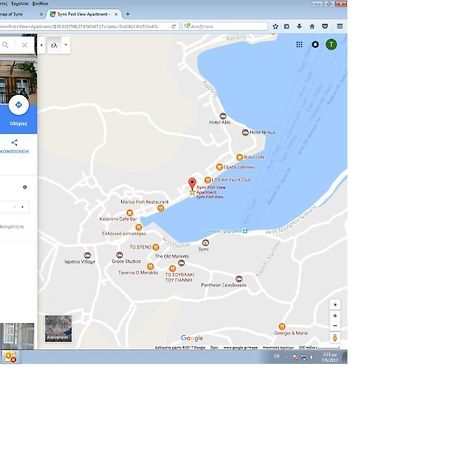Click the red Symi Port View Apartment pin
Screen dimensions: 450x450
192,184
